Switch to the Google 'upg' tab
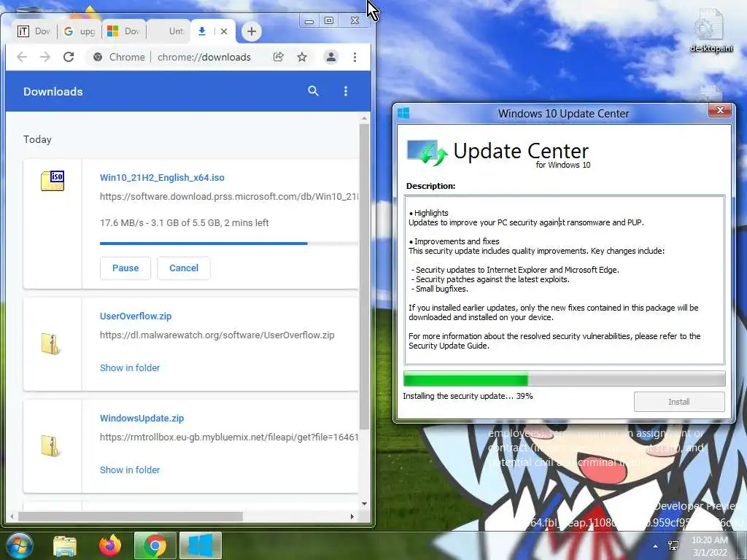This screenshot has height=560, width=747. coord(79,31)
